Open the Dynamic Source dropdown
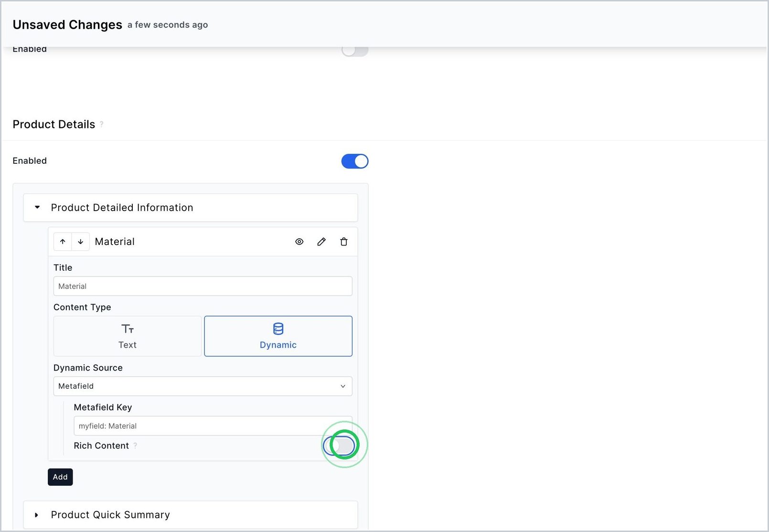Image resolution: width=769 pixels, height=532 pixels. point(203,386)
